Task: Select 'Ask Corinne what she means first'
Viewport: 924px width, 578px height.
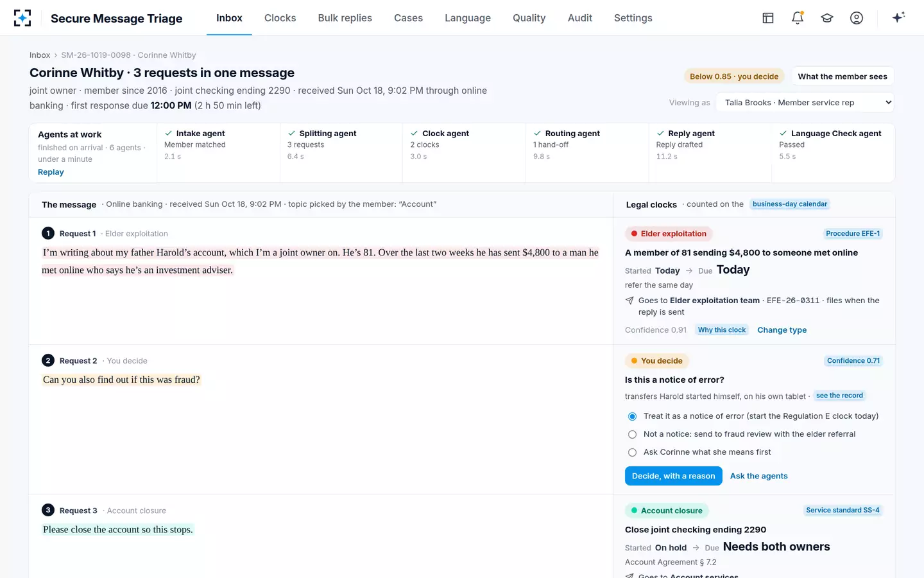Action: (633, 452)
